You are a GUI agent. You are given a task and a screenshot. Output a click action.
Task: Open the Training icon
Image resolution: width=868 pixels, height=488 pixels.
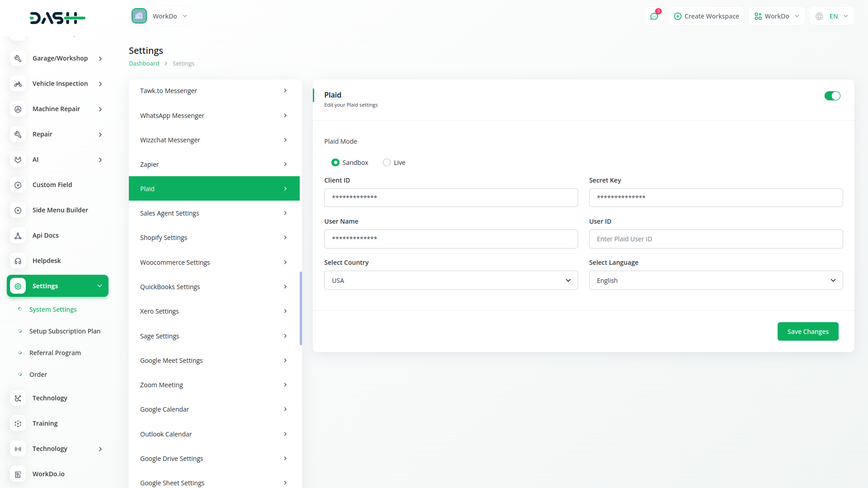pyautogui.click(x=18, y=423)
